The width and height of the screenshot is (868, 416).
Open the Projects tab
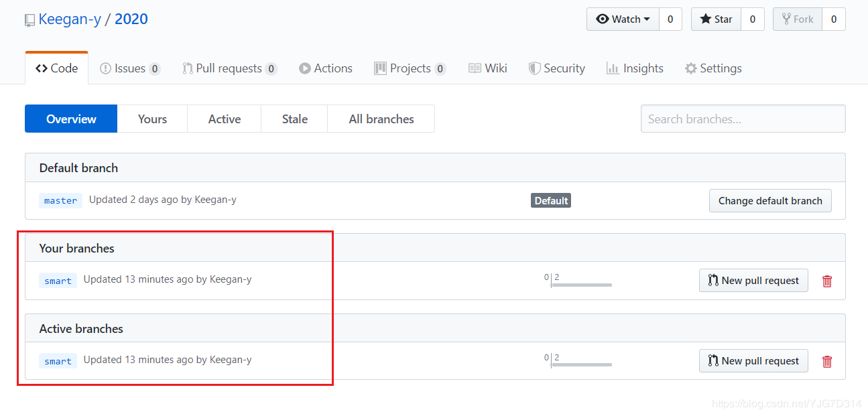click(410, 68)
